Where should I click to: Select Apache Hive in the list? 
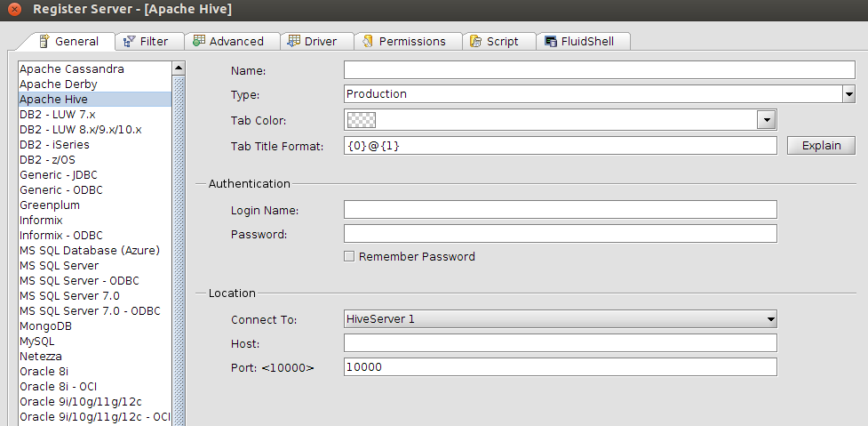point(95,99)
